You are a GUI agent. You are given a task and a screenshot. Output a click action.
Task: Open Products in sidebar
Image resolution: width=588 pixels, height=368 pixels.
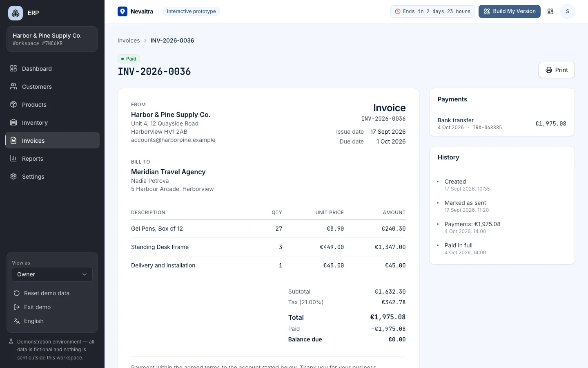[x=52, y=104]
